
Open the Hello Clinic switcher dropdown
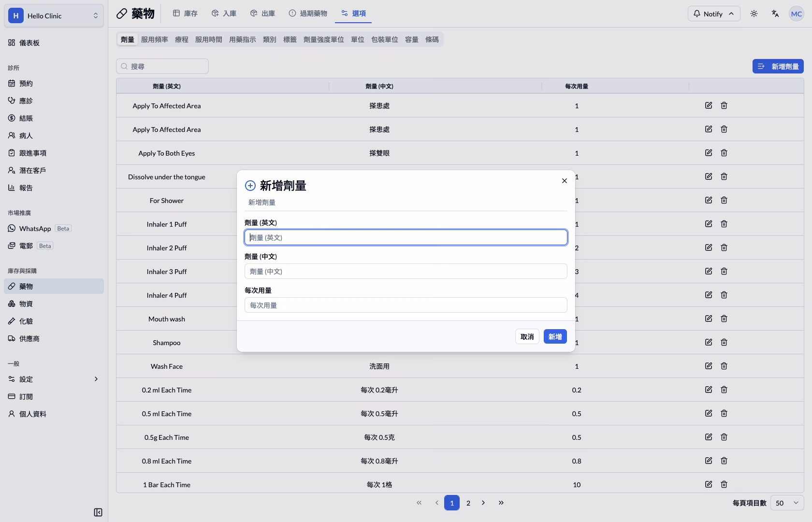pyautogui.click(x=54, y=15)
